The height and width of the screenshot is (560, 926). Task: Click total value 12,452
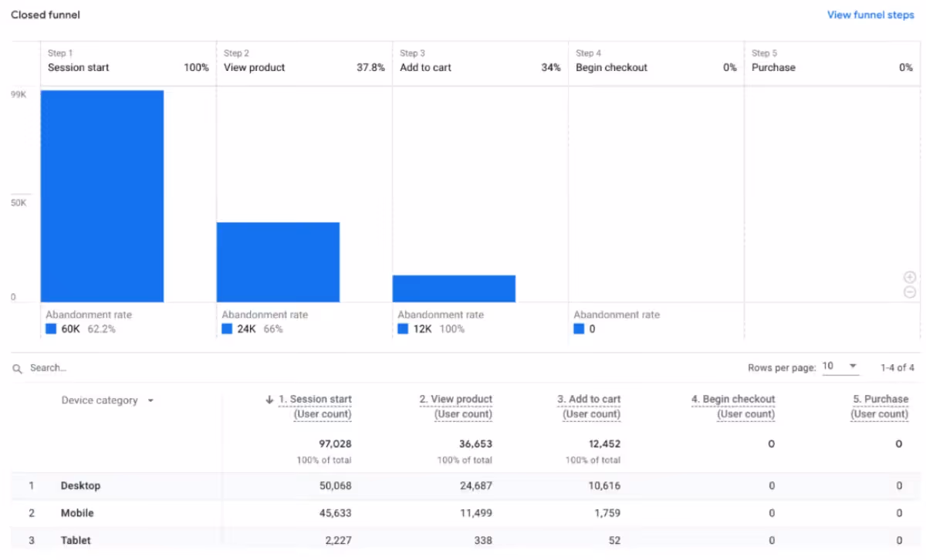click(x=603, y=444)
